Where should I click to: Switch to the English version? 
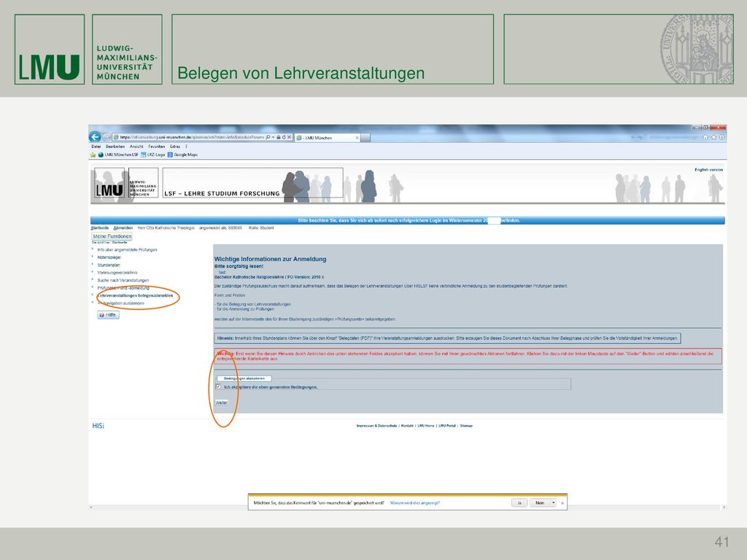point(708,169)
